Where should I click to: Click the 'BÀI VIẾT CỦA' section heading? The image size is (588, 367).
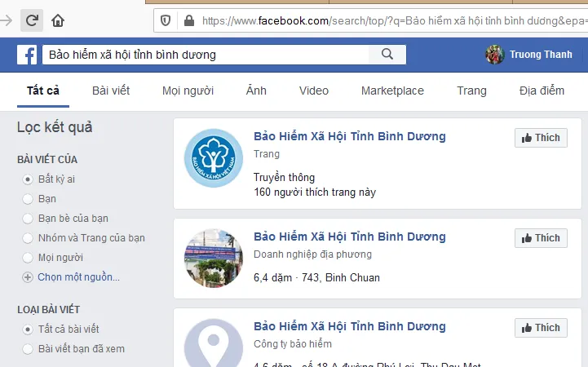(47, 160)
